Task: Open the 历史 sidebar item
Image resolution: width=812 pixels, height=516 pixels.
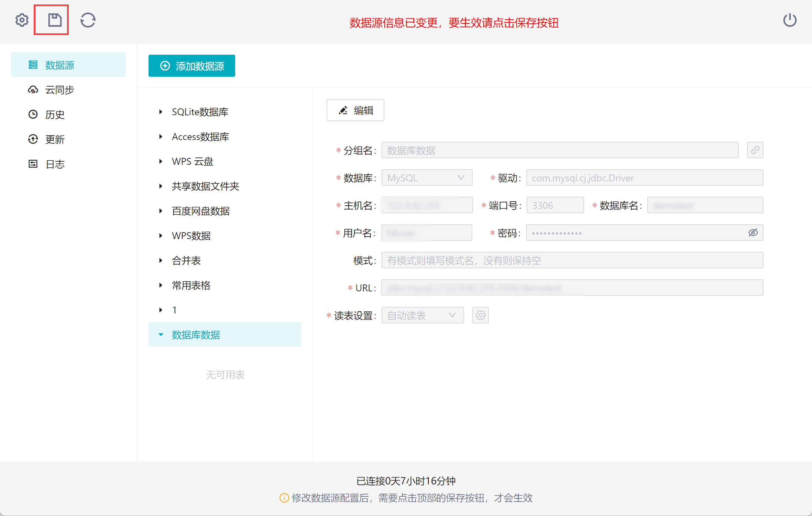Action: tap(68, 115)
